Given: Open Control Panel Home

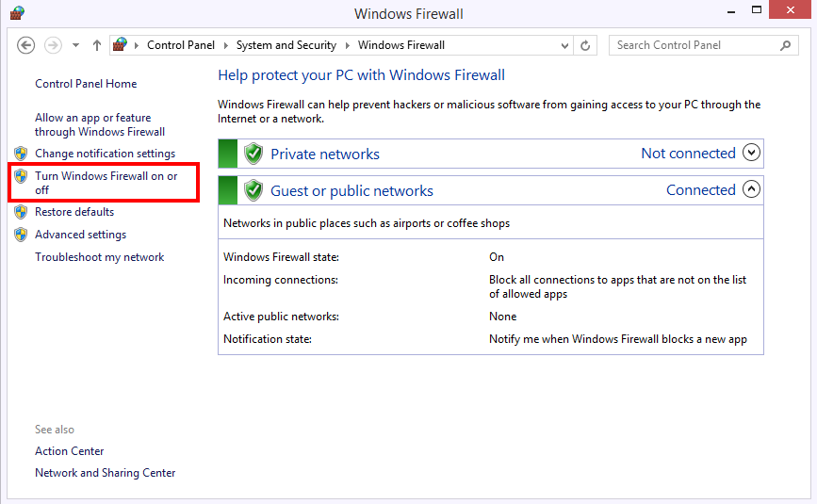Looking at the screenshot, I should pos(86,84).
